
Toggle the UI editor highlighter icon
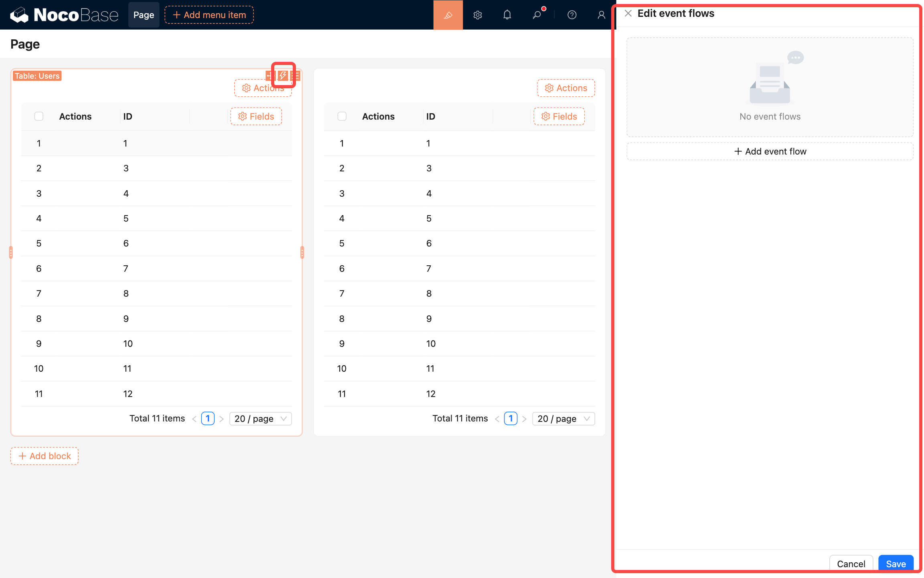(x=448, y=15)
